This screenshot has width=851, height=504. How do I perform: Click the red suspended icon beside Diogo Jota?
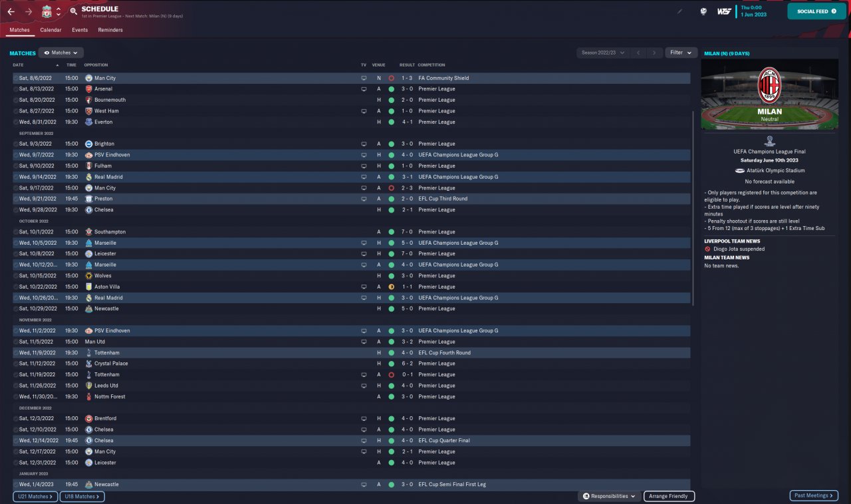pos(708,249)
